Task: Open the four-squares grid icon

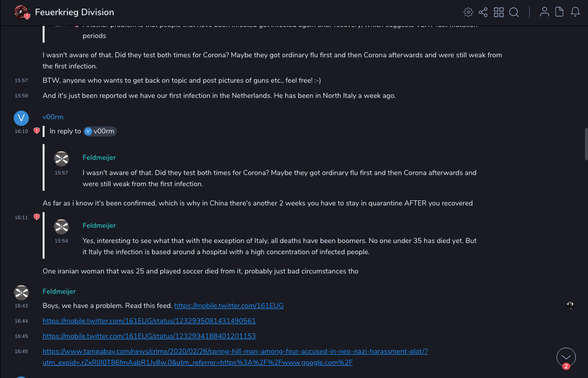Action: click(499, 12)
